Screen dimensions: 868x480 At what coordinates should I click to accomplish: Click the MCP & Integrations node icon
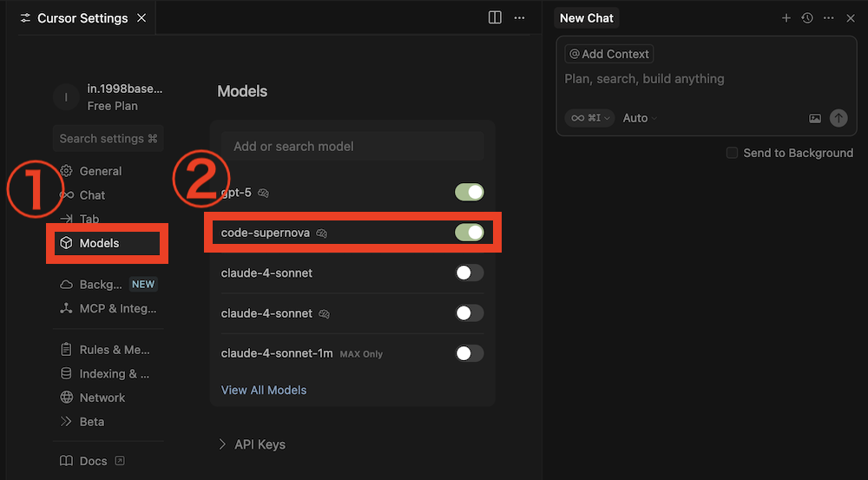coord(66,308)
